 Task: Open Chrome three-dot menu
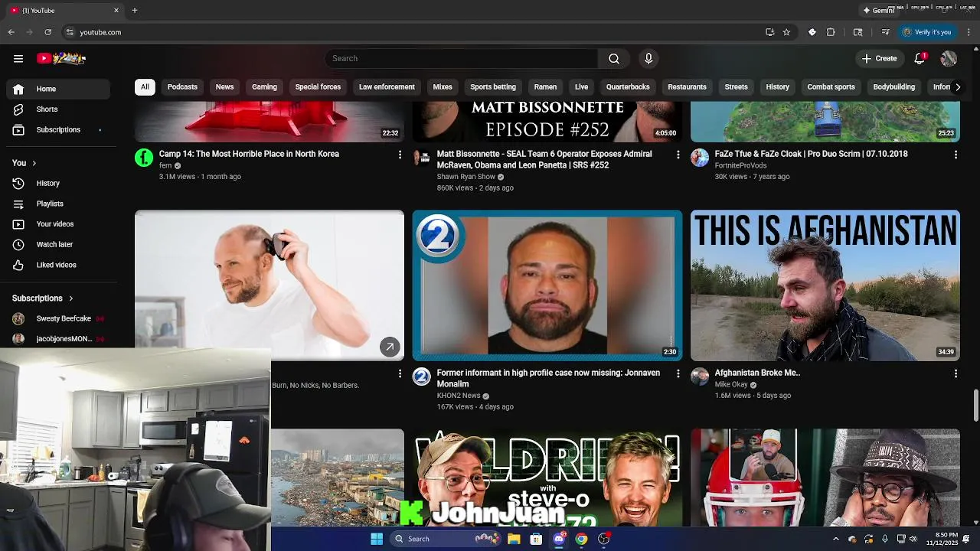tap(969, 32)
